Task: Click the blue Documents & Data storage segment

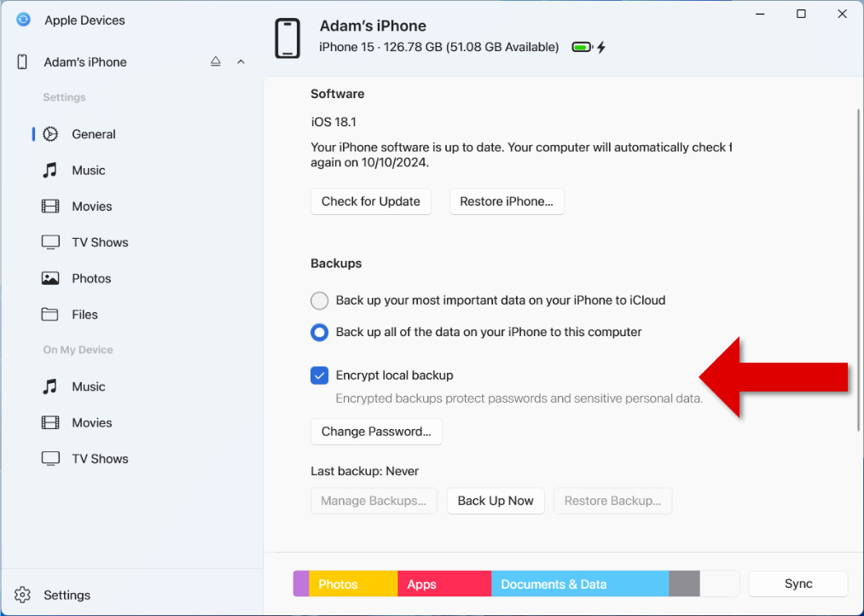Action: pos(580,584)
